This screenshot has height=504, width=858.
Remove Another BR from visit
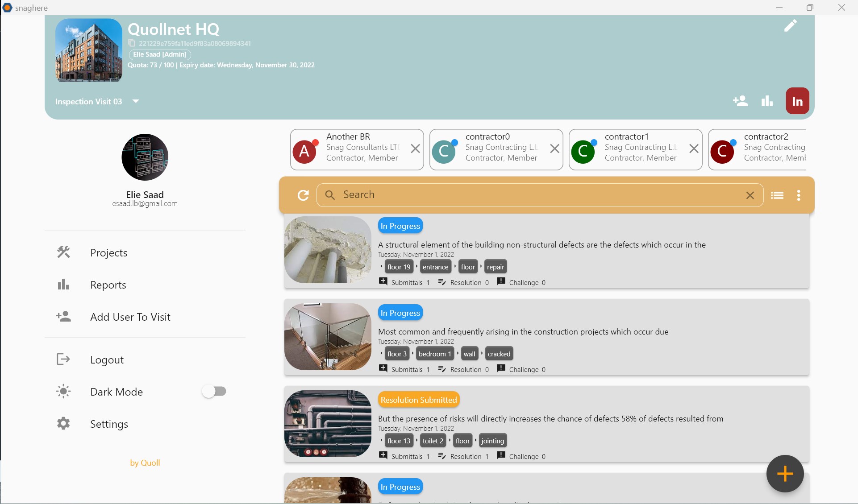point(415,149)
